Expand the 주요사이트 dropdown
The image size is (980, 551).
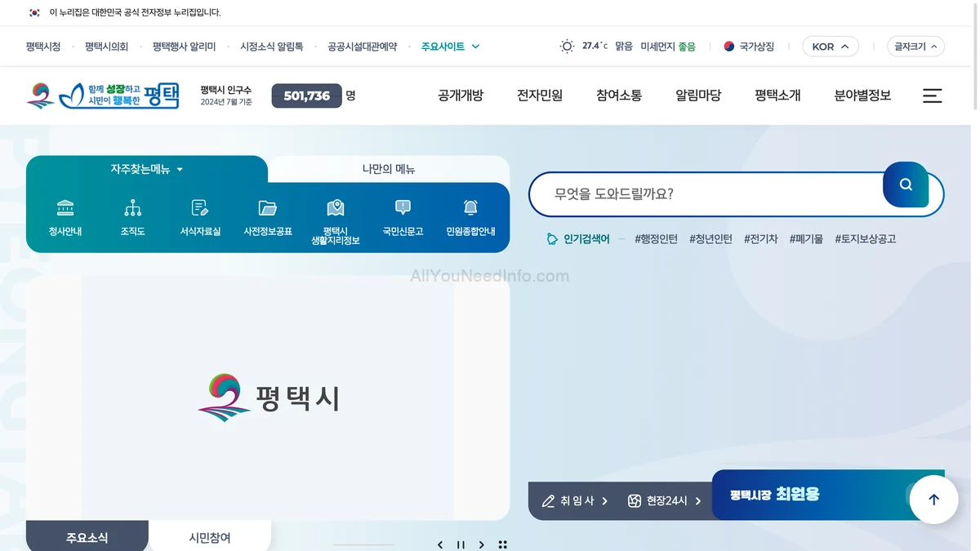[x=451, y=47]
